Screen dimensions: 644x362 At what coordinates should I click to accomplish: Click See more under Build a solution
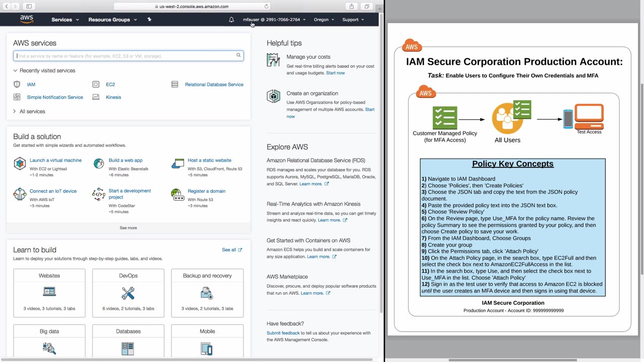(128, 228)
